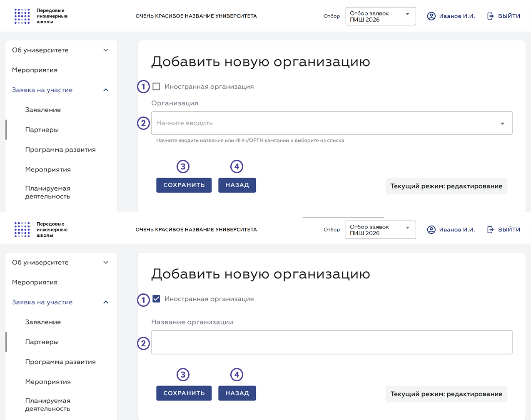The height and width of the screenshot is (420, 531).
Task: Click logout icon in top header
Action: (491, 16)
